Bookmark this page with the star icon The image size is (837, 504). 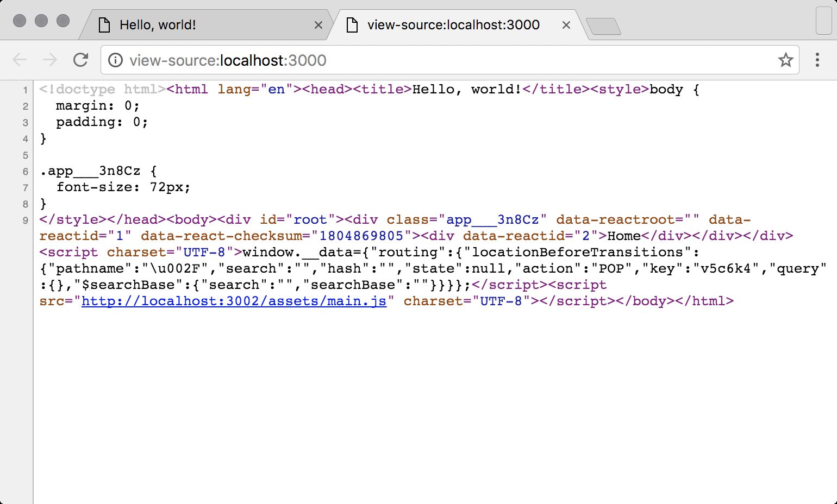tap(785, 60)
